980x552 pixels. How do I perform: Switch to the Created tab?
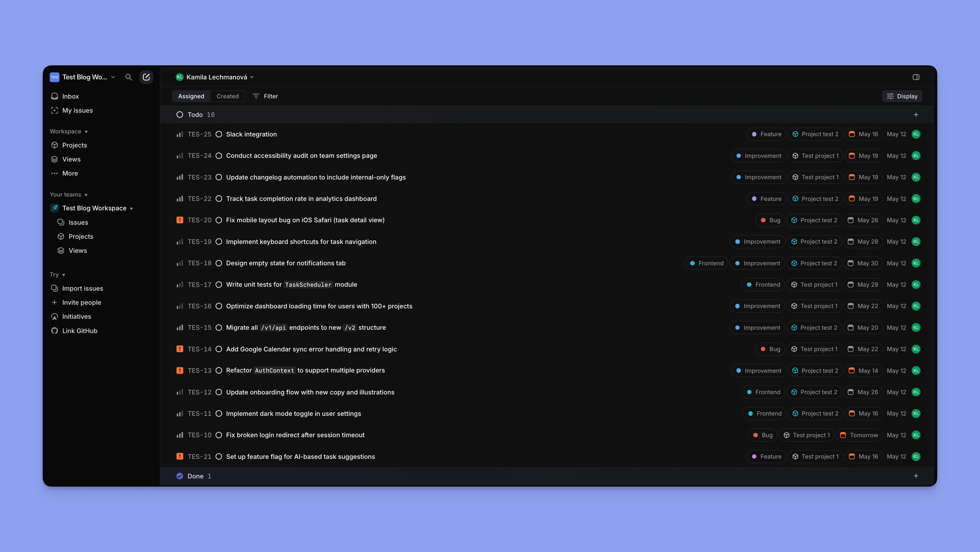pyautogui.click(x=227, y=96)
